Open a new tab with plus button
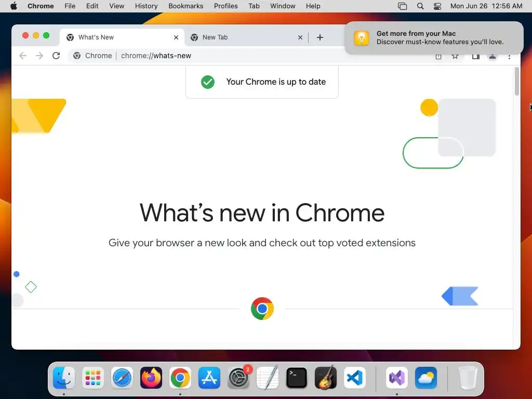 (320, 37)
